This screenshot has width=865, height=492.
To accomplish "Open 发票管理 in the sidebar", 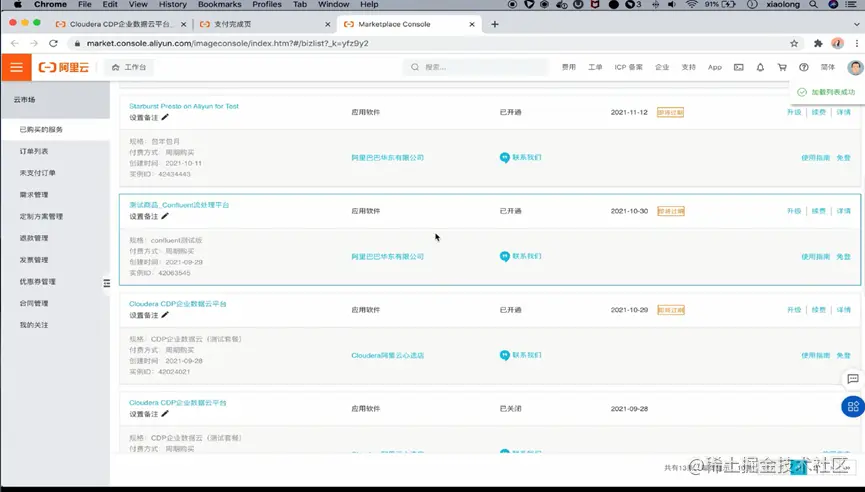I will click(34, 260).
